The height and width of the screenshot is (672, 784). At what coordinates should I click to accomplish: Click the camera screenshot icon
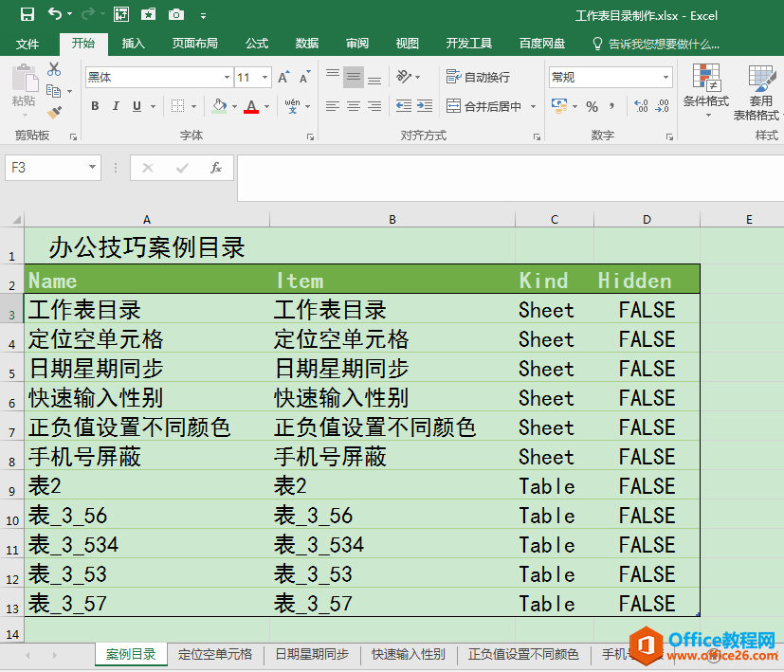pos(176,14)
